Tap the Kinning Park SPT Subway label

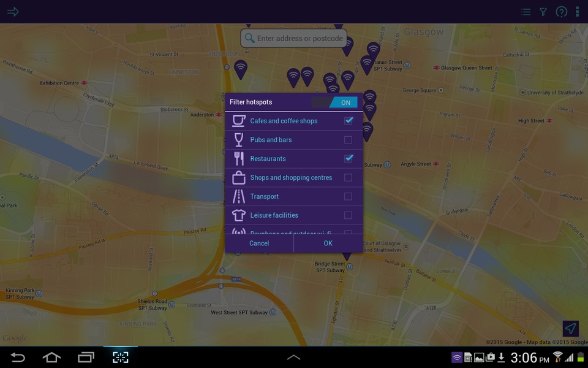click(x=20, y=294)
